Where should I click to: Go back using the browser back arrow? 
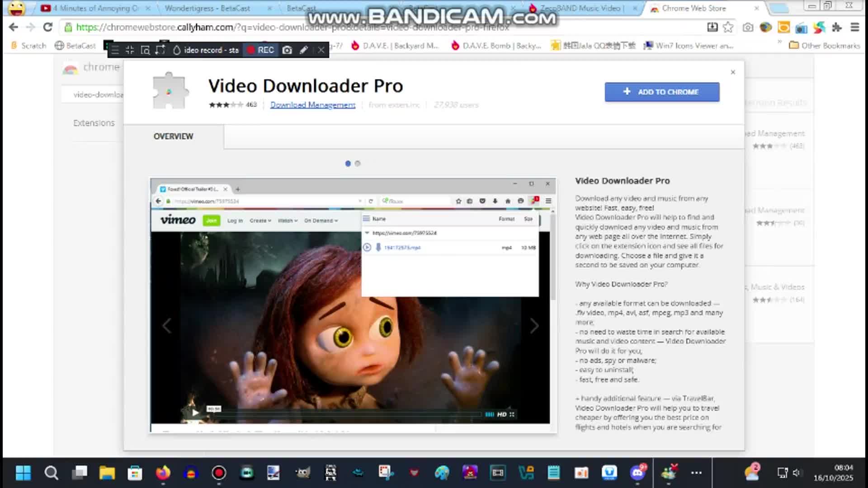14,28
